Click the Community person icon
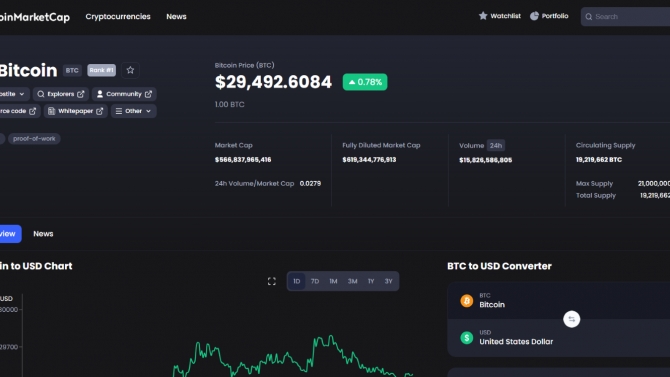The width and height of the screenshot is (670, 377). [100, 94]
